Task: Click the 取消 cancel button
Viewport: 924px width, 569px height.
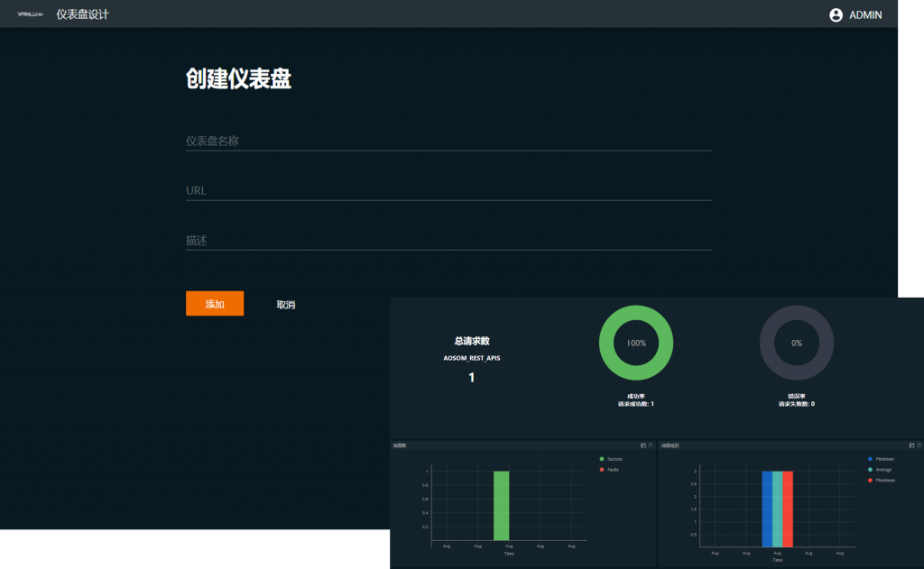Action: point(286,305)
